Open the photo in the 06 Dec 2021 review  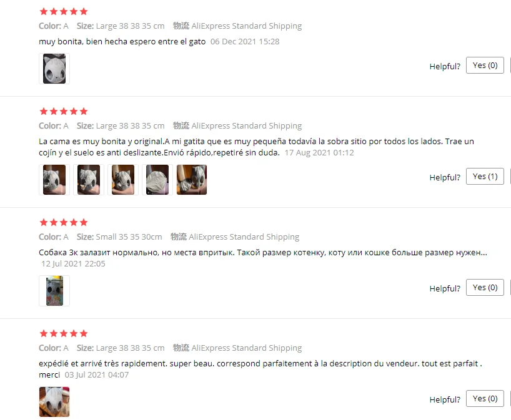pos(54,69)
